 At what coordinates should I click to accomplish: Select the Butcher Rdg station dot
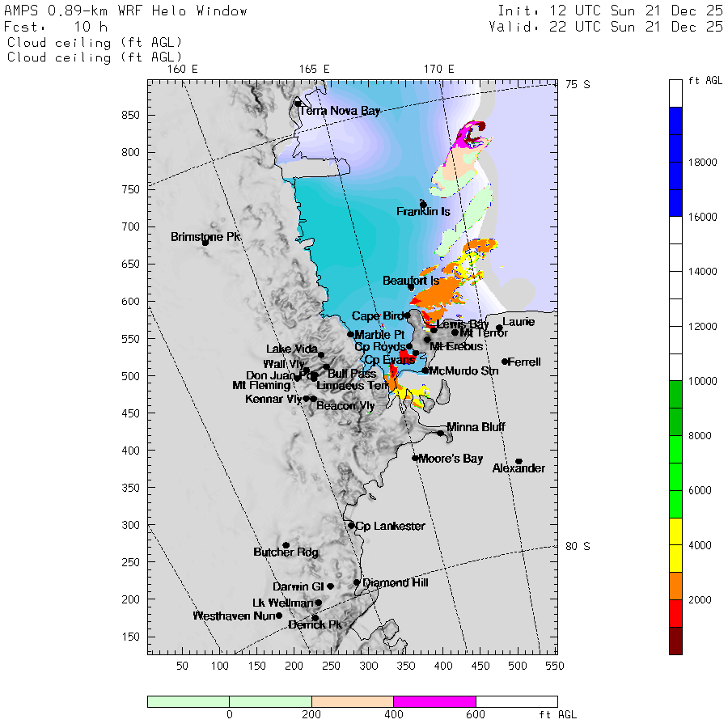point(286,545)
